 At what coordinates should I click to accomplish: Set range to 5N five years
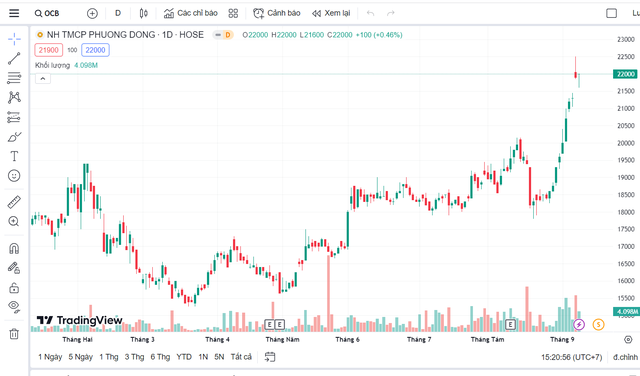click(219, 357)
